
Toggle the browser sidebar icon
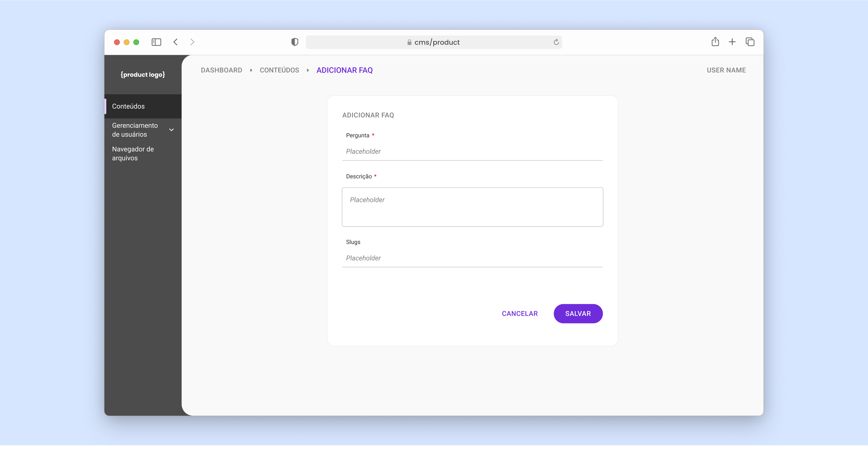tap(156, 42)
